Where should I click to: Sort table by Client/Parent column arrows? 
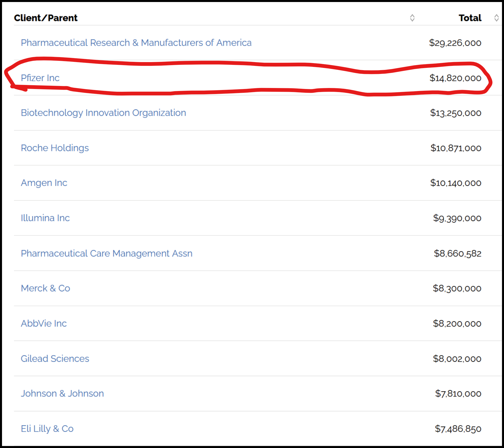(412, 18)
